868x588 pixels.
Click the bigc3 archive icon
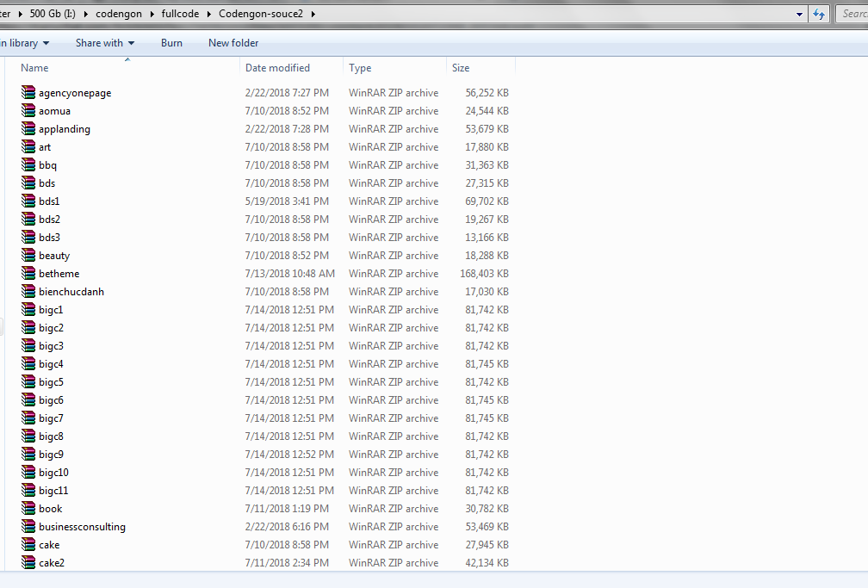pos(28,345)
